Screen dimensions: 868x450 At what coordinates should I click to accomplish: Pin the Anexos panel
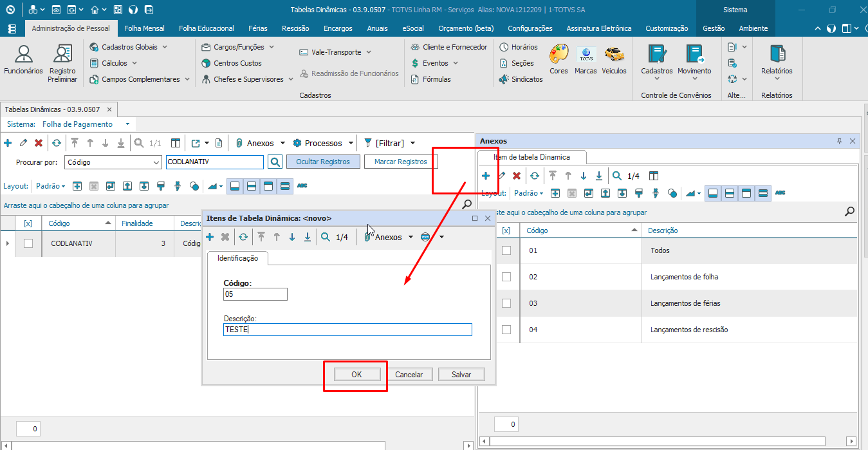839,141
